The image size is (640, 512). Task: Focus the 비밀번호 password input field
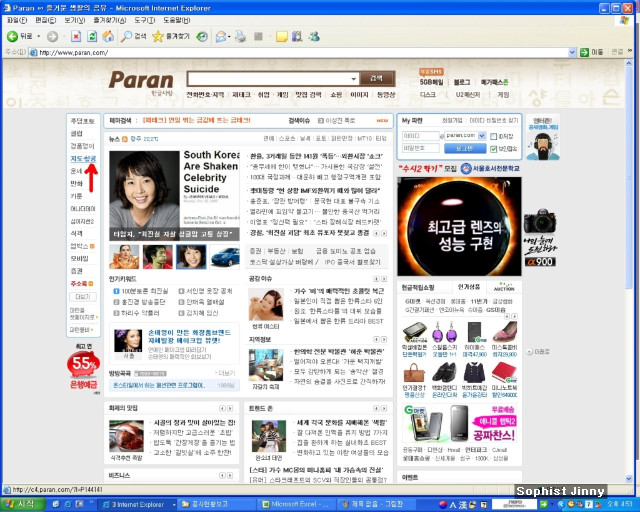coord(420,148)
